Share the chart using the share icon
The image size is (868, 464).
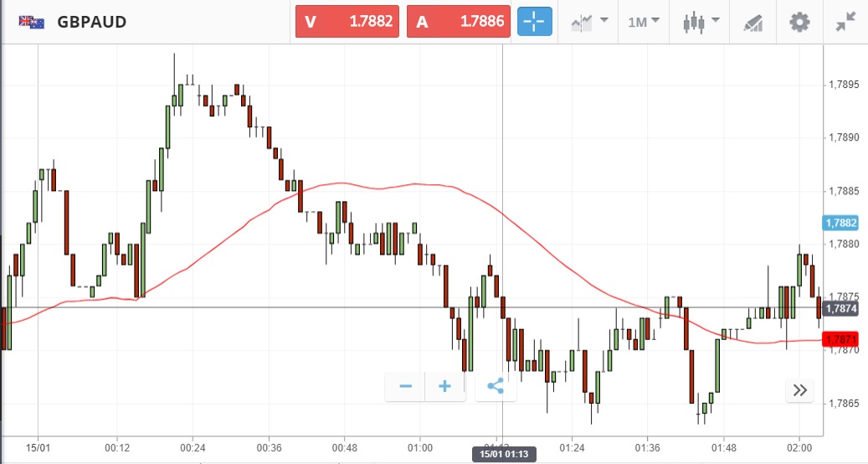pos(496,386)
